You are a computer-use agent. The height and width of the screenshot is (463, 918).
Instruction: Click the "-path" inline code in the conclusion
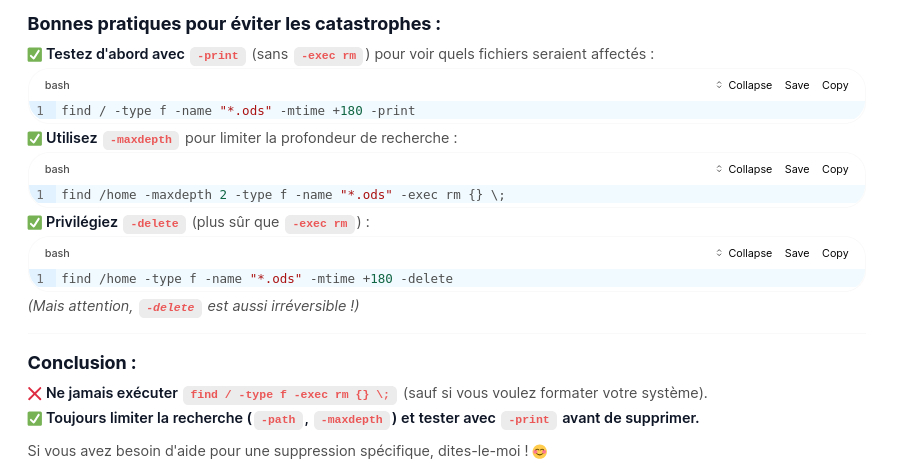(278, 420)
